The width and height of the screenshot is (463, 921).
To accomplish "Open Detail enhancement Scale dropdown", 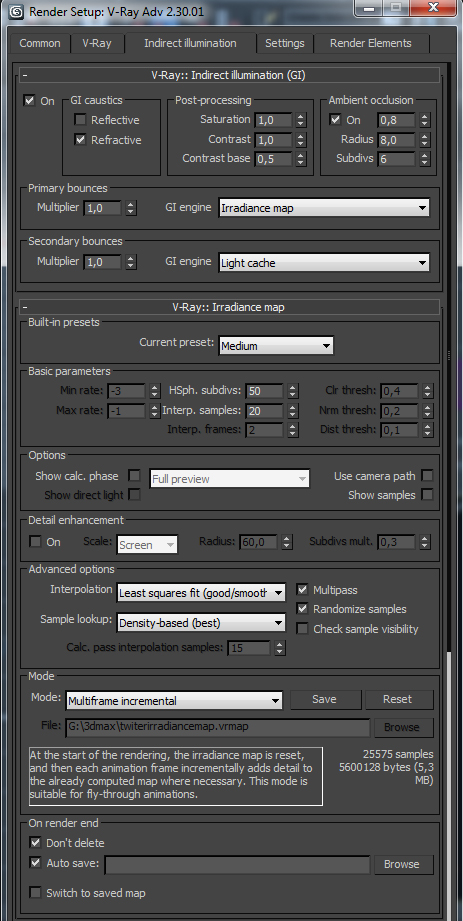I will [147, 544].
